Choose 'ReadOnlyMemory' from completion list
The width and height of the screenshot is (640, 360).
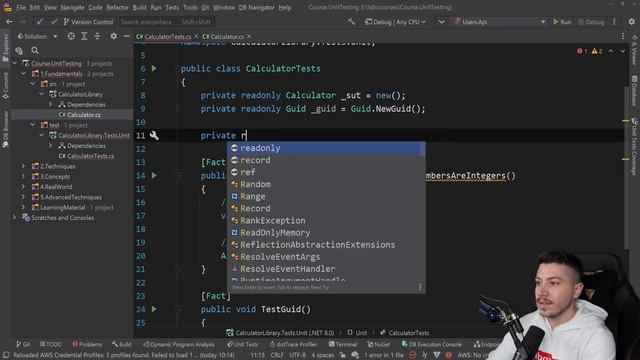click(x=326, y=233)
